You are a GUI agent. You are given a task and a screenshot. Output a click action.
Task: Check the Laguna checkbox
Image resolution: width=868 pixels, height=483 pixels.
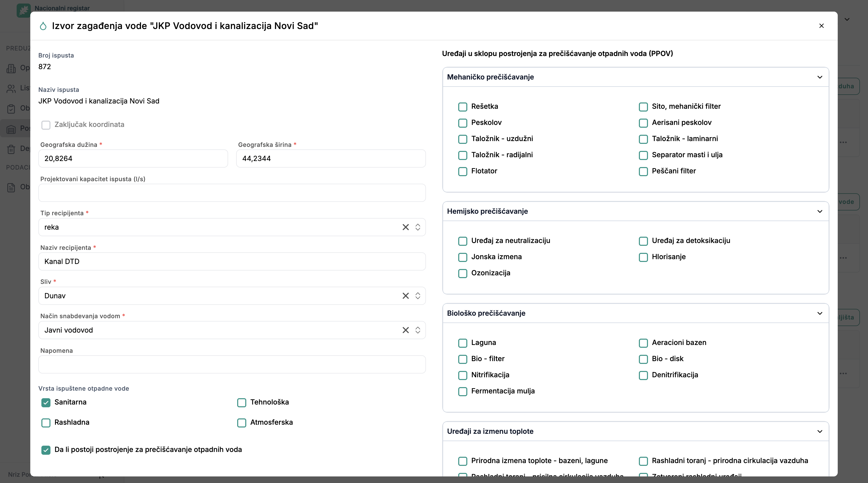tap(463, 343)
